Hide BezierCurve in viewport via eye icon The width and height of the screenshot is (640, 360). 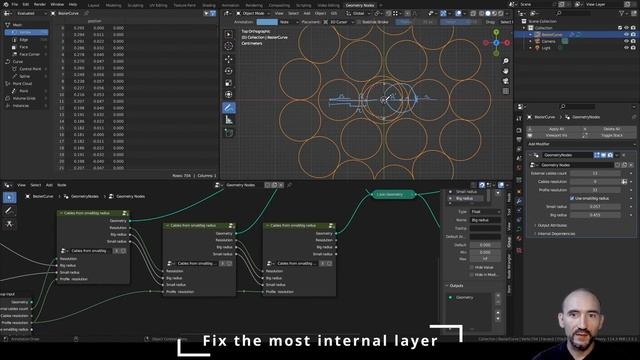pos(626,35)
